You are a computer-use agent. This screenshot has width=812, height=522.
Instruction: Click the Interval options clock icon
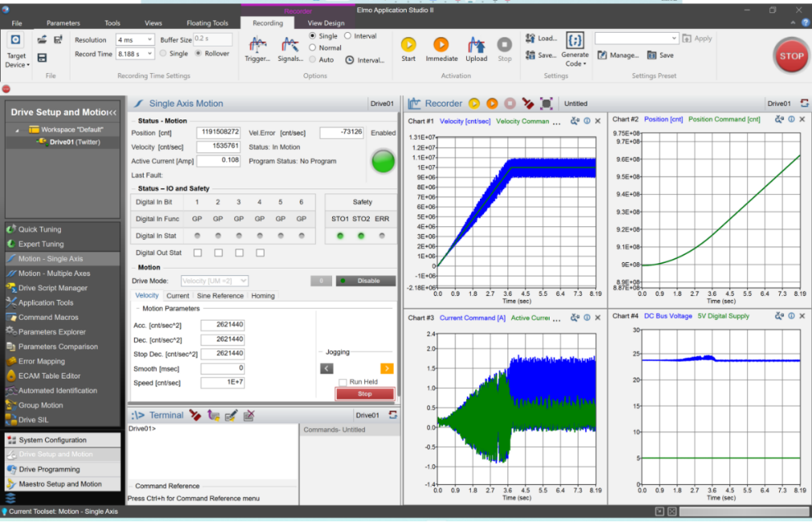point(350,60)
